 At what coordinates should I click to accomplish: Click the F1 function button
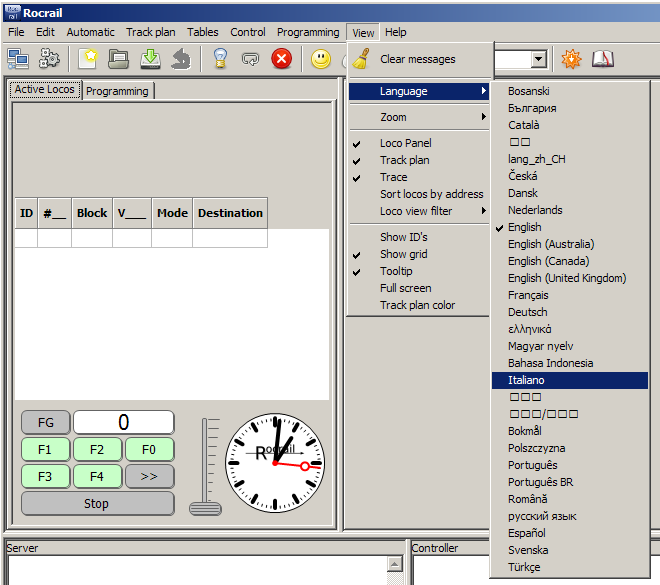pos(45,449)
